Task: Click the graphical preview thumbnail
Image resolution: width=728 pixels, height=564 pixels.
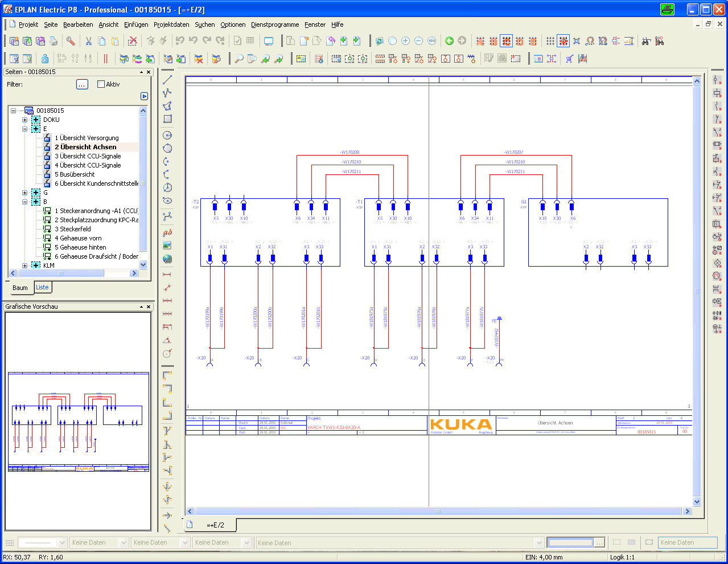Action: (79, 421)
